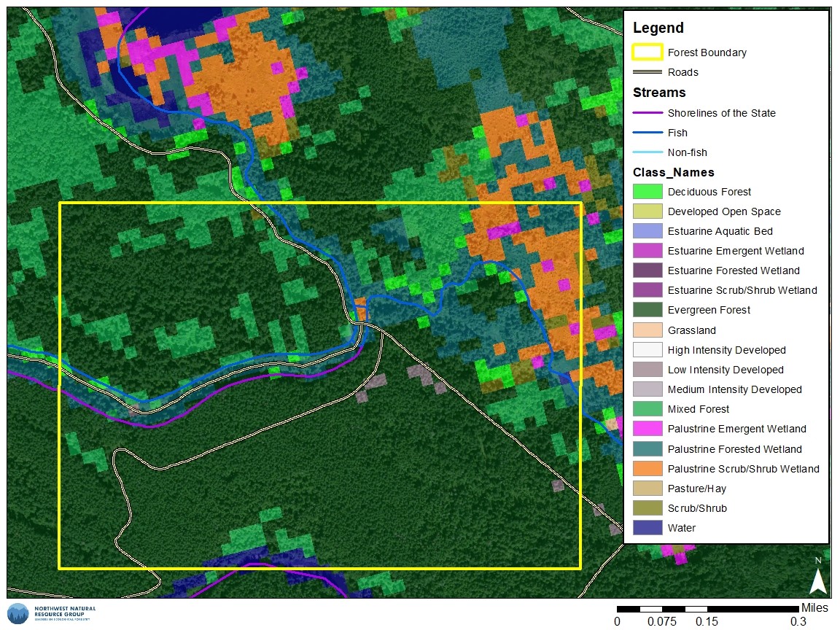Click the purple Shorelines of the State line symbol

(647, 113)
